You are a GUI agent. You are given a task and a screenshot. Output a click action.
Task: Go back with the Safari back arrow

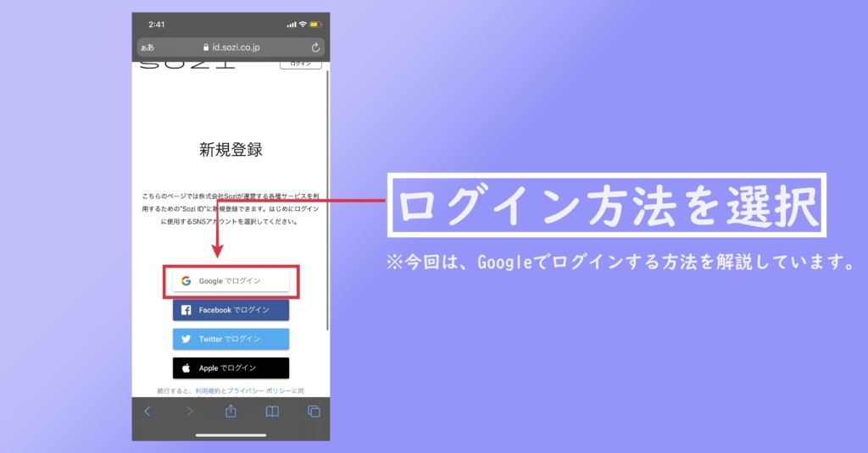point(147,411)
